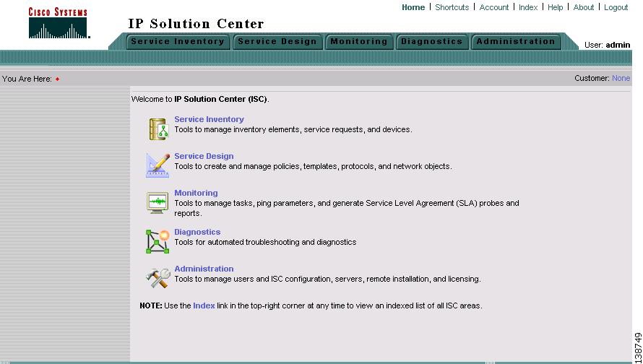Screen dimensions: 643x364
Task: Click the Logout link
Action: pos(616,7)
